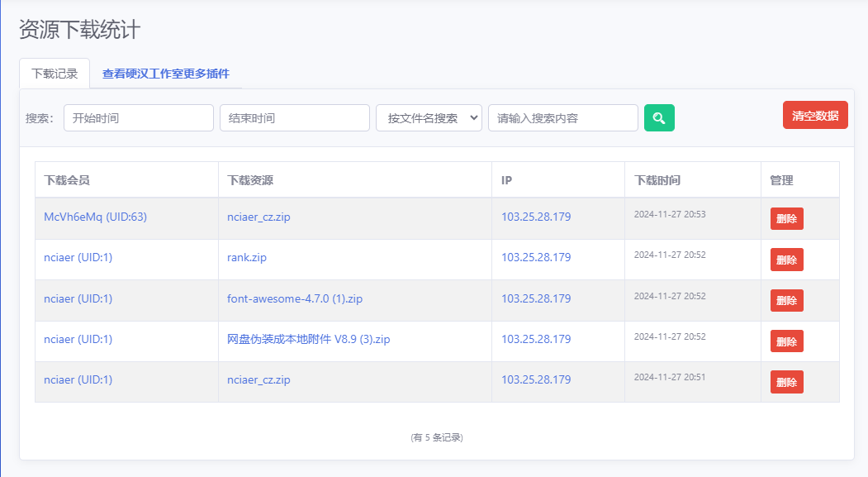Delete the 网盘伪装成本地附件 V8.9 record
868x477 pixels.
click(x=786, y=341)
